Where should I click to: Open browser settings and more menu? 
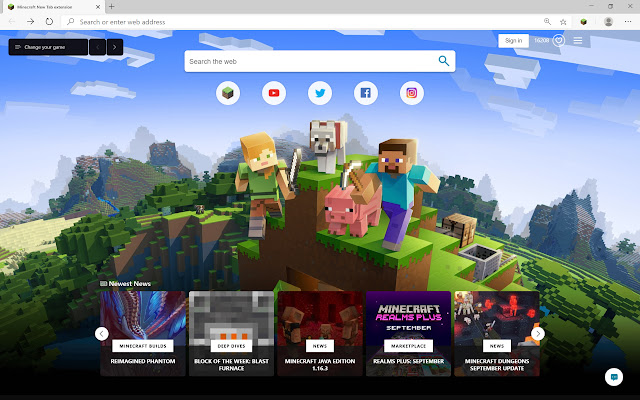[628, 22]
